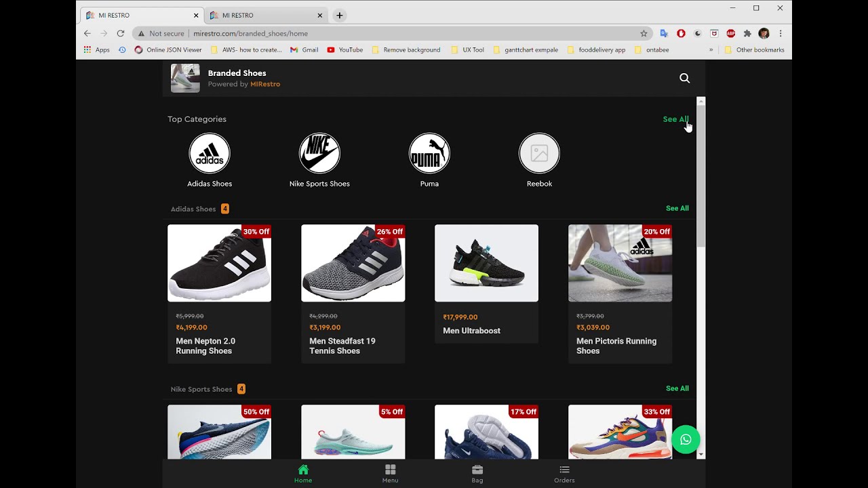
Task: Click the address bar URL field
Action: click(393, 33)
